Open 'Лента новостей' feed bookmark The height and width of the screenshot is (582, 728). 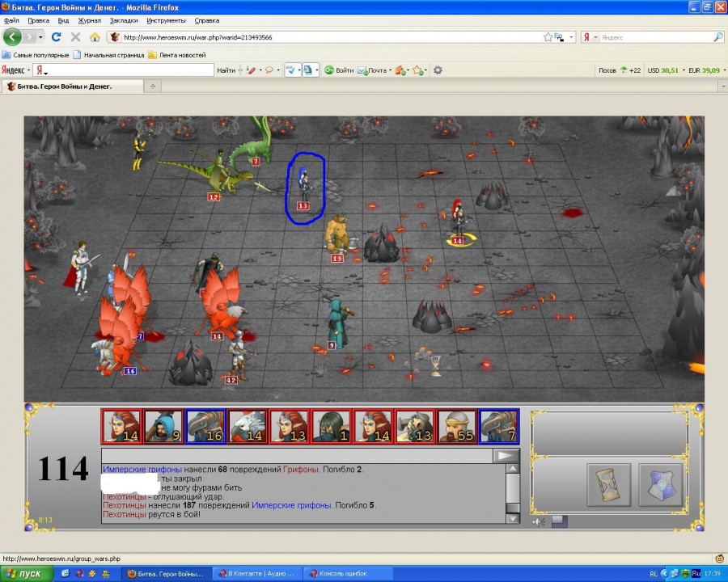coord(177,55)
